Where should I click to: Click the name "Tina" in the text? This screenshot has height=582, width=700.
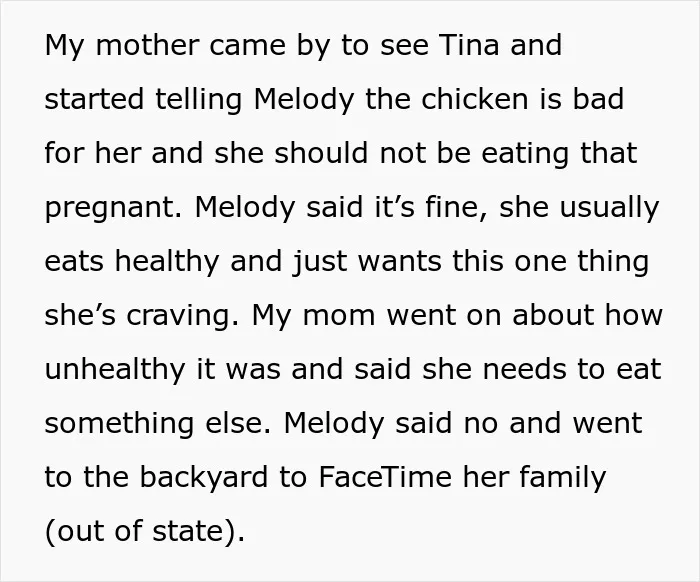[x=469, y=45]
